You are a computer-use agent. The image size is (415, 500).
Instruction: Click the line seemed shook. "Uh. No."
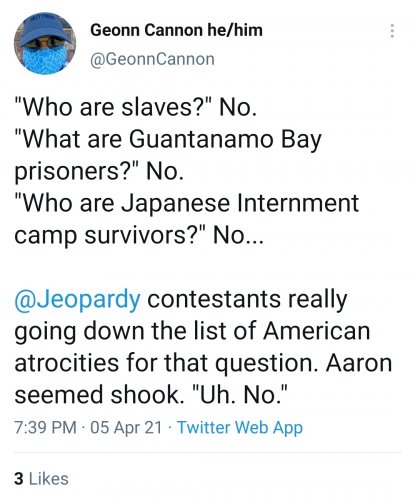pos(151,394)
